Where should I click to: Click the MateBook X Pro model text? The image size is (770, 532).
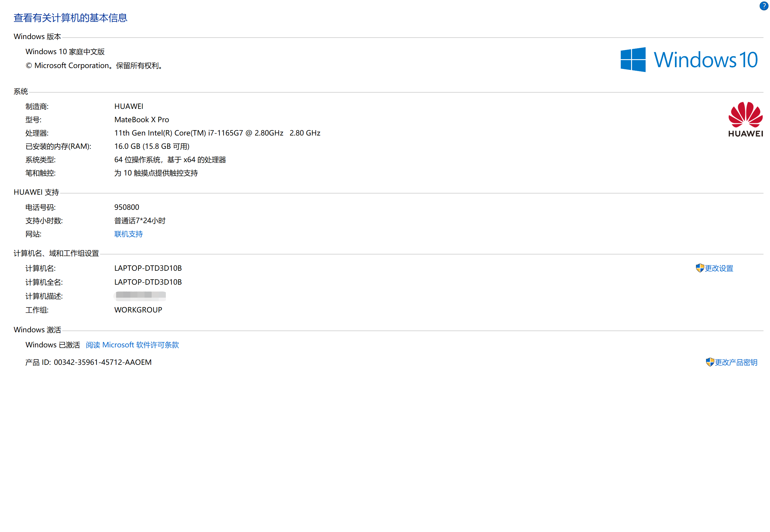(142, 120)
